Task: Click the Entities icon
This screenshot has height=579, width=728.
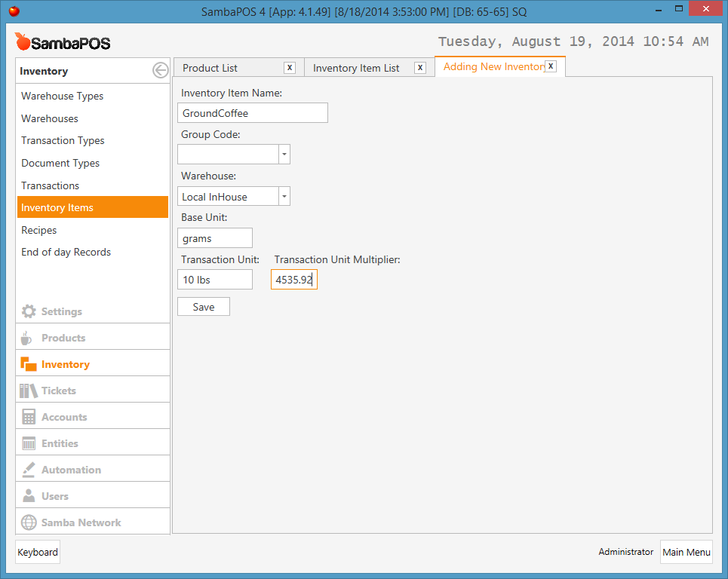Action: point(29,443)
